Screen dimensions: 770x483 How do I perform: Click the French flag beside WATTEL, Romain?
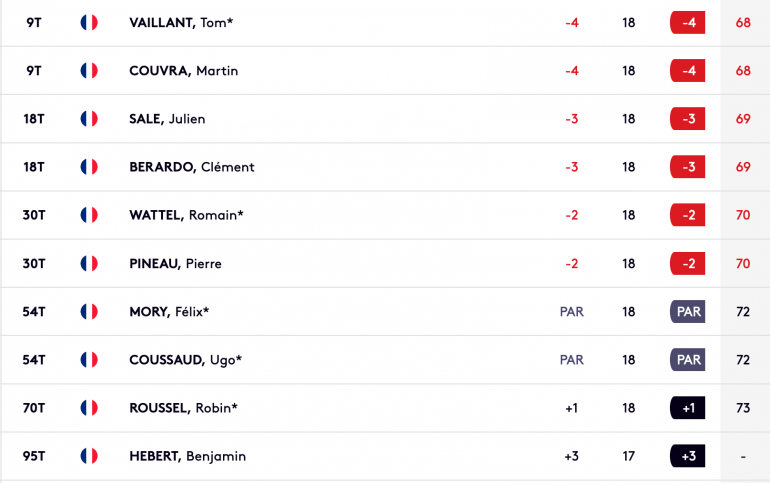[89, 215]
